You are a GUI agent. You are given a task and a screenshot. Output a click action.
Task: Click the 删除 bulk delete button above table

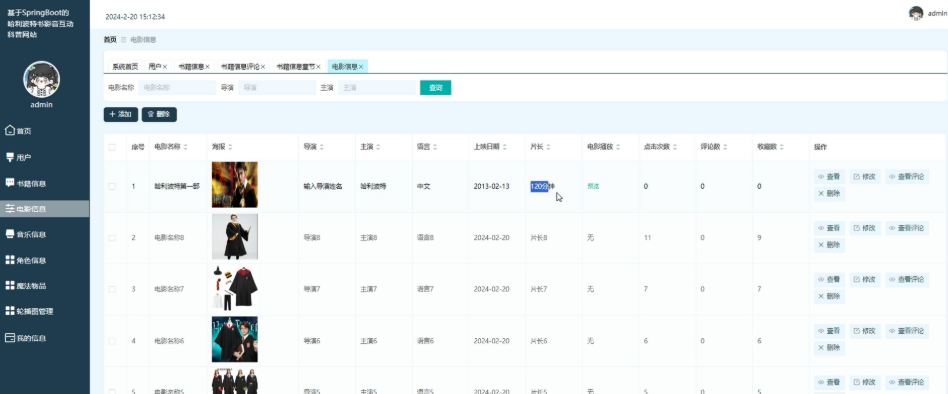[159, 114]
